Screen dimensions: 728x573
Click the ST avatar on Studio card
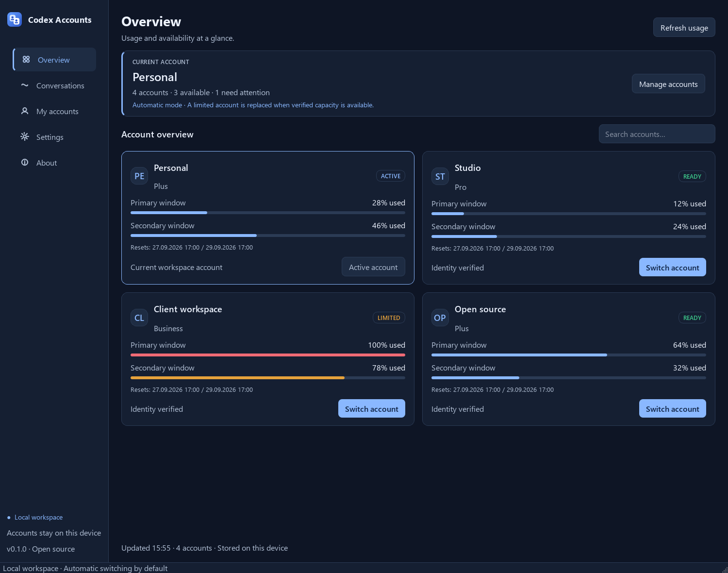[x=440, y=176]
